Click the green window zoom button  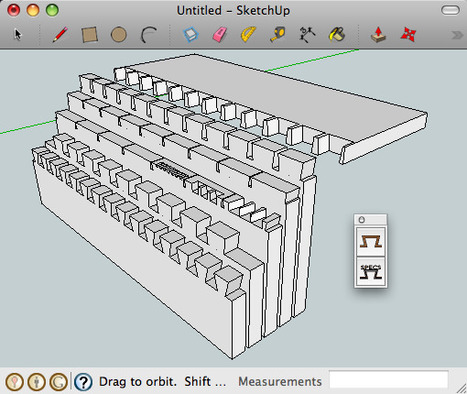(x=52, y=10)
